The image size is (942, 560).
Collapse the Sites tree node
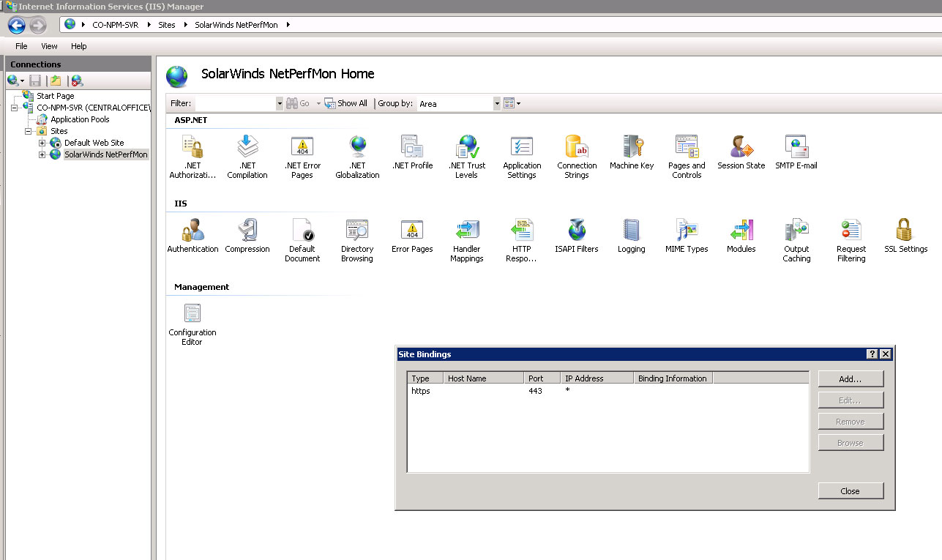click(29, 132)
